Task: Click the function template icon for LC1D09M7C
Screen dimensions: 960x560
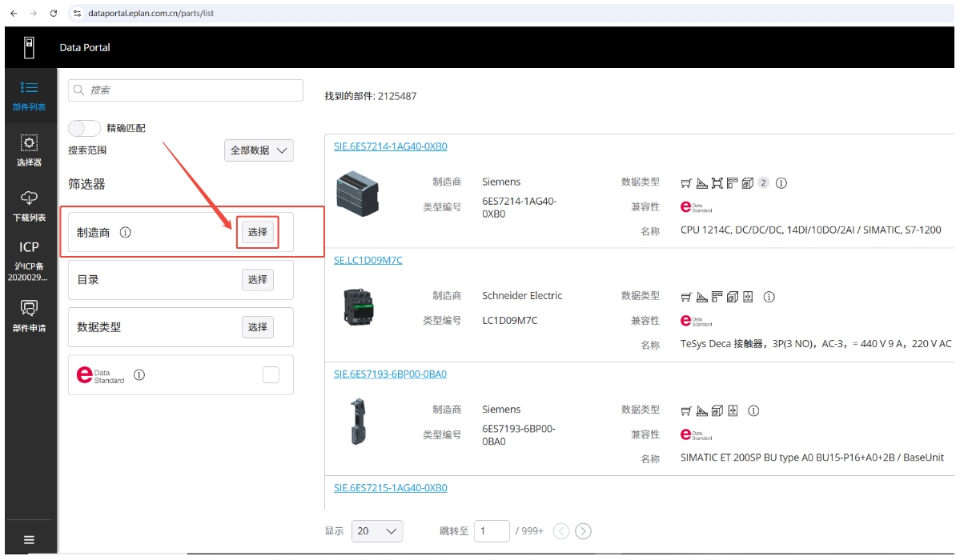Action: coord(717,297)
